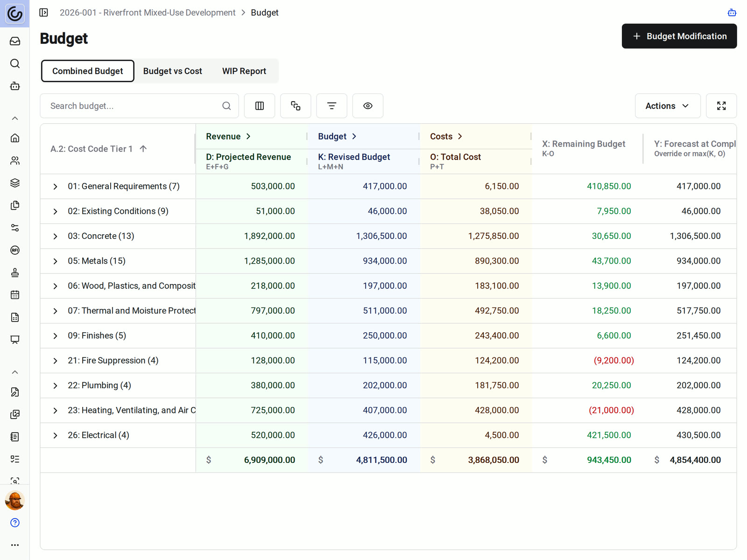This screenshot has width=747, height=560.
Task: Switch to the WIP Report tab
Action: pyautogui.click(x=244, y=71)
